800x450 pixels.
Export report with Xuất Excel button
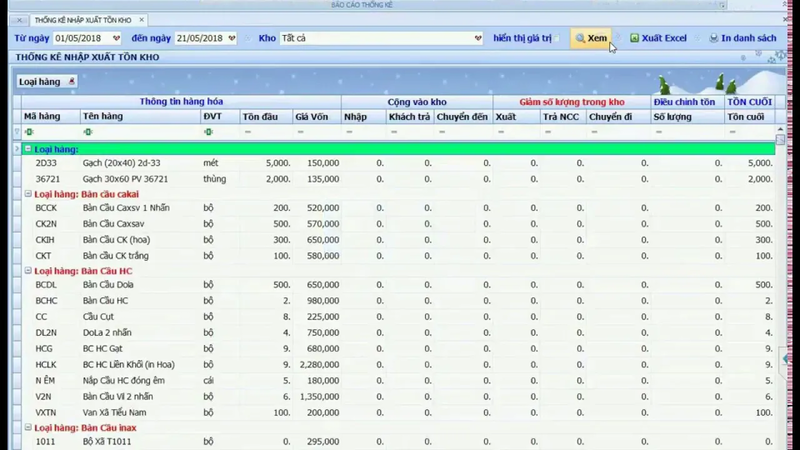[x=658, y=38]
